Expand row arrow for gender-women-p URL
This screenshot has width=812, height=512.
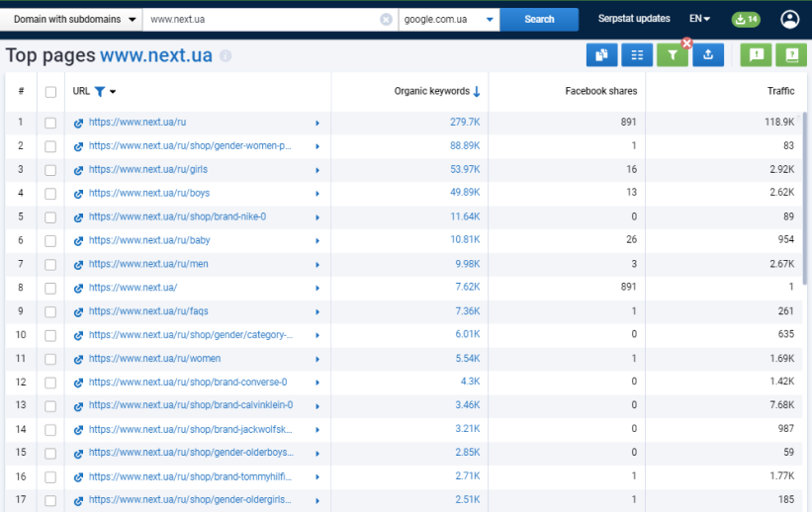tap(317, 146)
